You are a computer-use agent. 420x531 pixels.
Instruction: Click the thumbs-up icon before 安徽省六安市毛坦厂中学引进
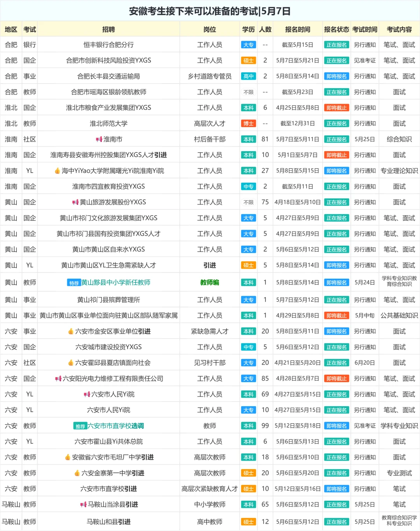point(68,457)
